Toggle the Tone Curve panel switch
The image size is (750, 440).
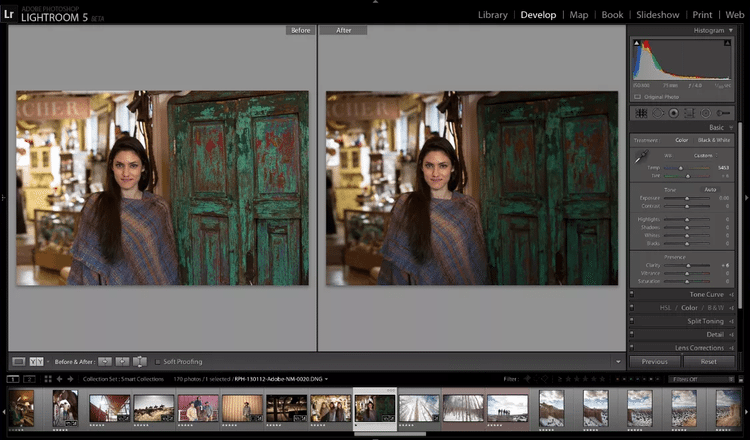coord(632,294)
